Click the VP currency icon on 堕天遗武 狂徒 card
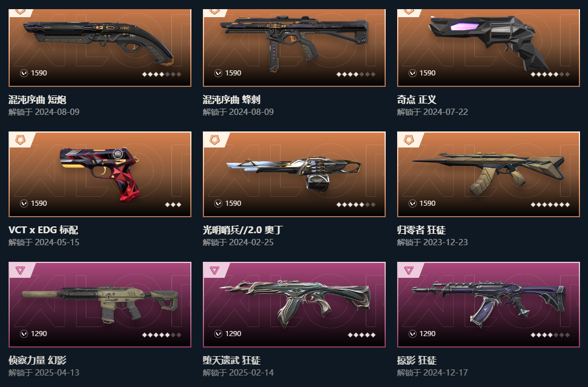Image resolution: width=588 pixels, height=387 pixels. (218, 334)
